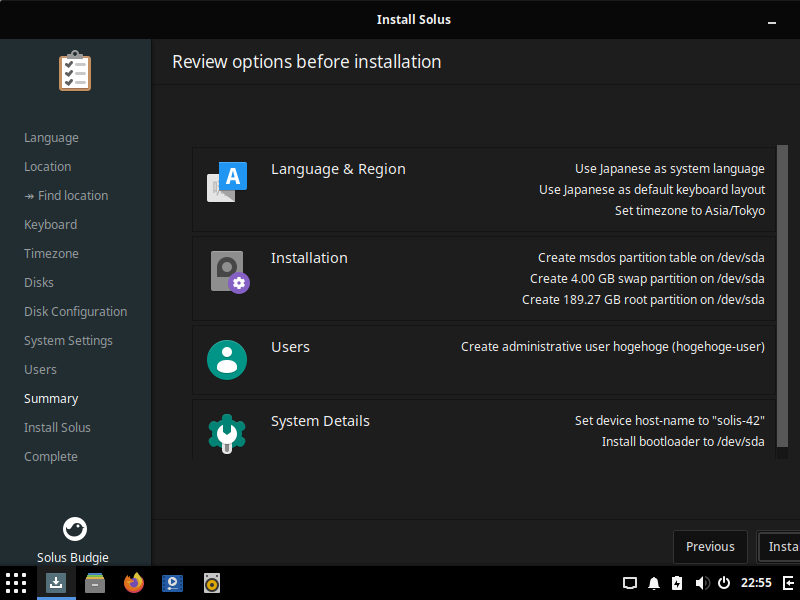Click the battery status tray icon
The image size is (800, 600).
(x=677, y=583)
